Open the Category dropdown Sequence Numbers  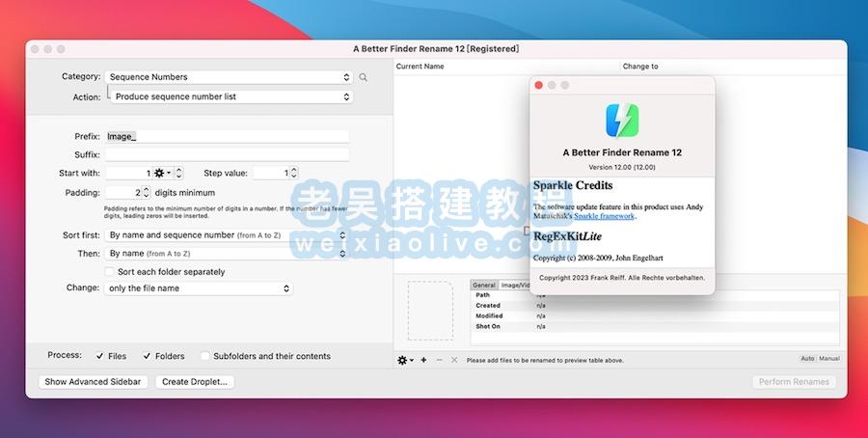(229, 77)
